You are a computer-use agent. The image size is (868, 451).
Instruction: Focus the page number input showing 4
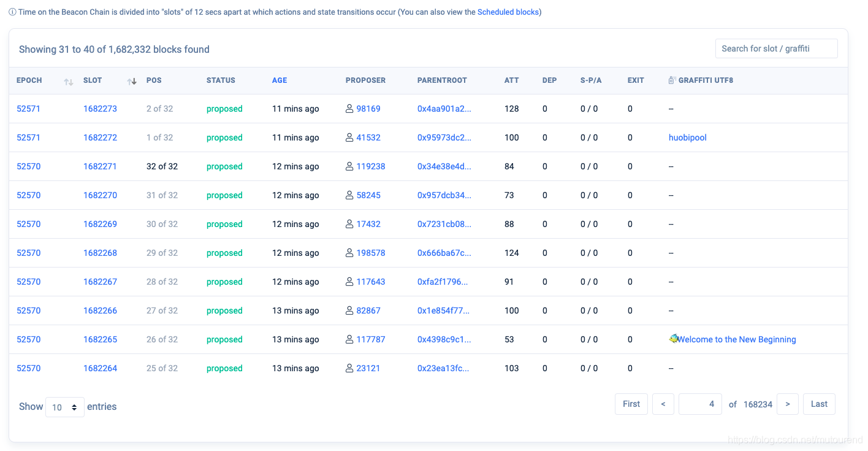tap(700, 404)
